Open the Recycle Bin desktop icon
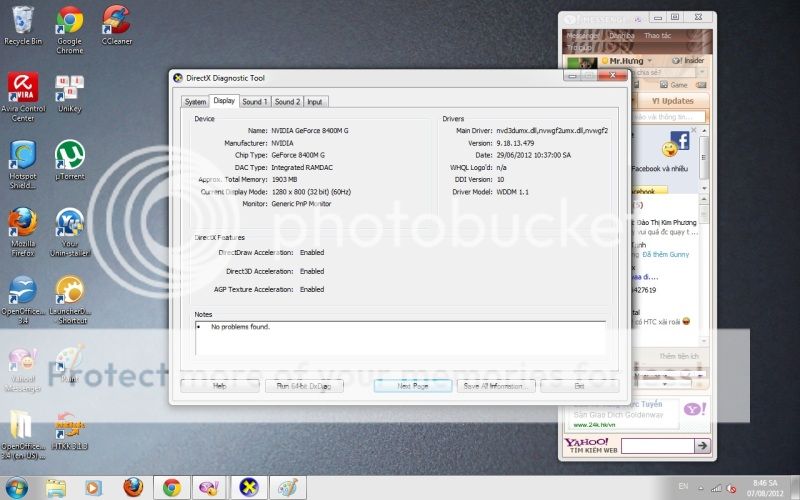 pyautogui.click(x=23, y=26)
